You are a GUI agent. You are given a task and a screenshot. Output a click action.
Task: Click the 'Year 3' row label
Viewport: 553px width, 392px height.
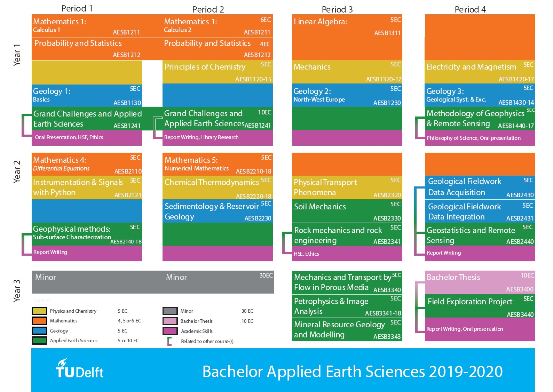point(17,290)
